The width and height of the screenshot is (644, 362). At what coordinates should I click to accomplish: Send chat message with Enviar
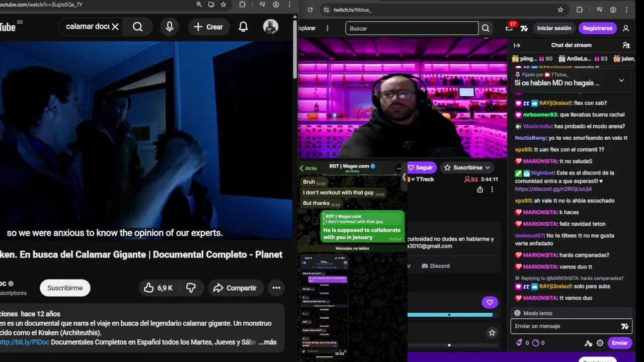(619, 343)
